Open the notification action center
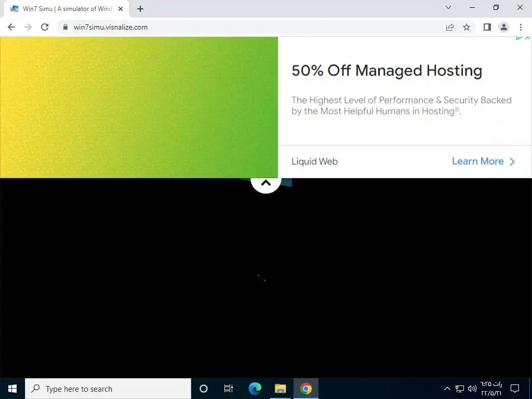The image size is (532, 399). (x=515, y=389)
